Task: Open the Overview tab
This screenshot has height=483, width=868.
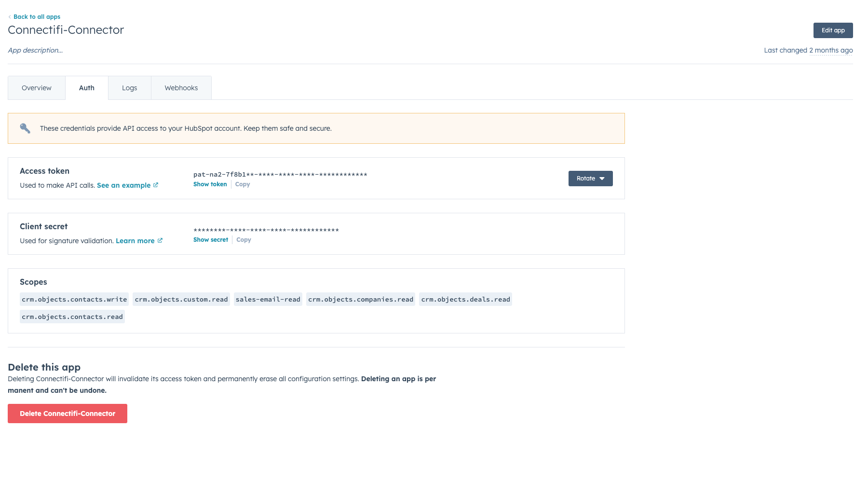Action: pos(37,88)
